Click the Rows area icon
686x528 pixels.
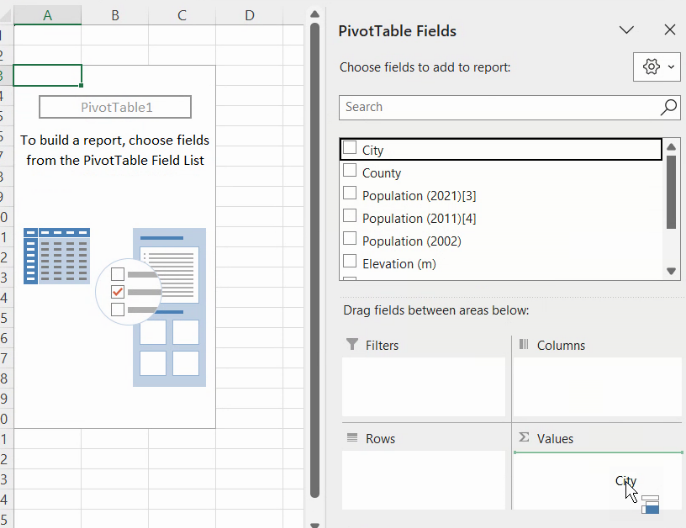click(x=352, y=438)
